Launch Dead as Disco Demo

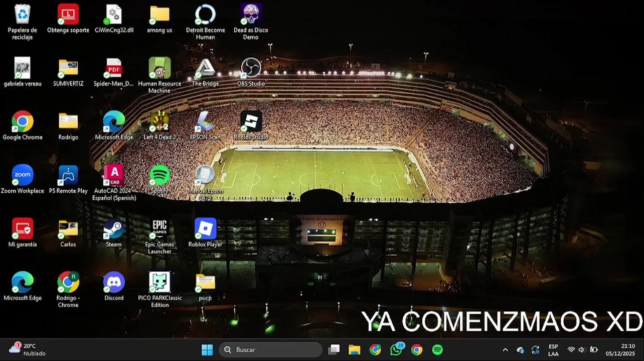251,22
